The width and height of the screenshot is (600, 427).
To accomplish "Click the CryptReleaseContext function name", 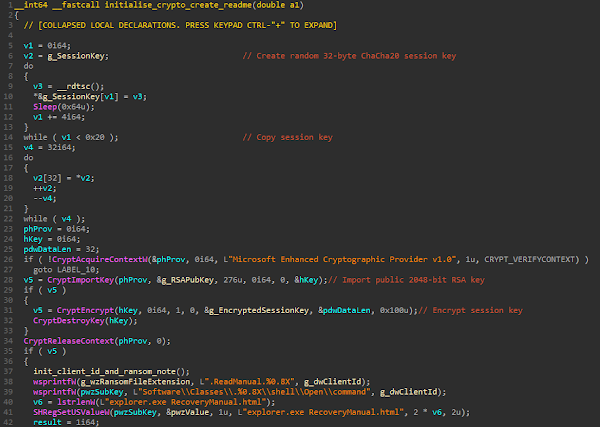I will (69, 341).
